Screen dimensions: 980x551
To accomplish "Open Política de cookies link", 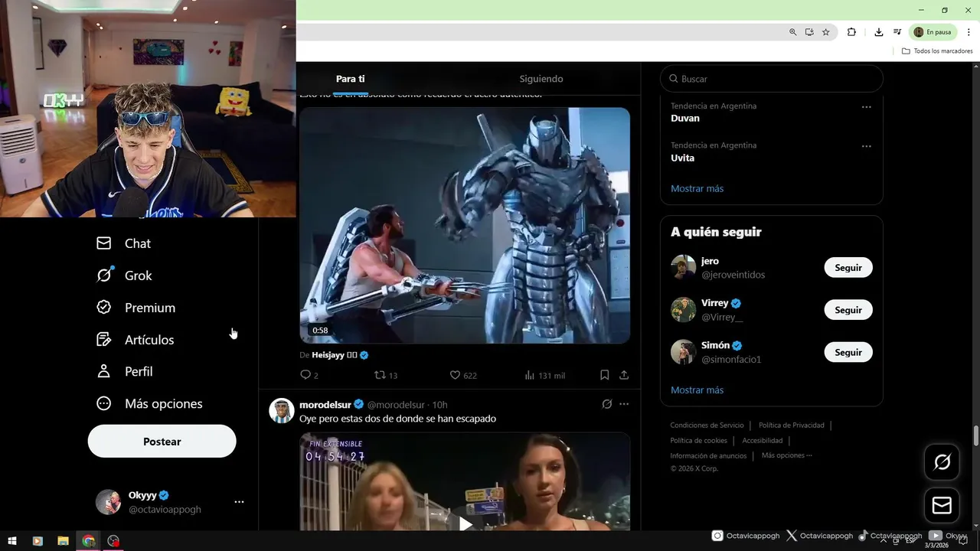I will [698, 441].
